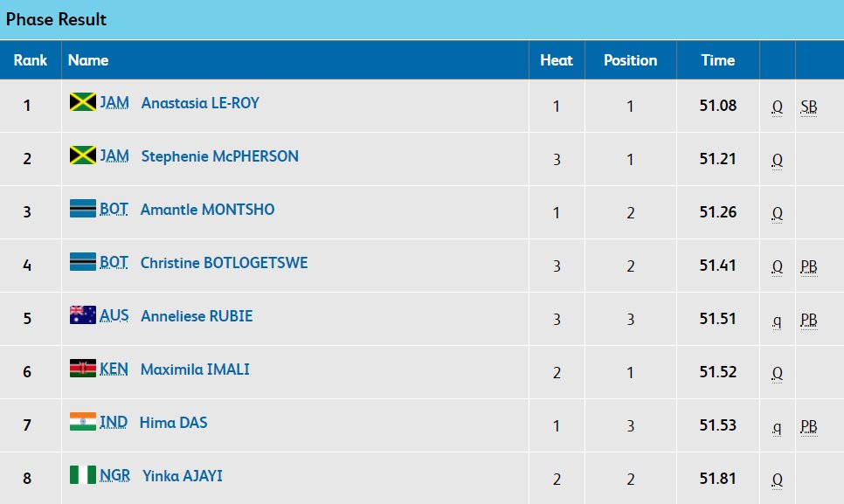
Task: Click the Position column header
Action: point(630,60)
